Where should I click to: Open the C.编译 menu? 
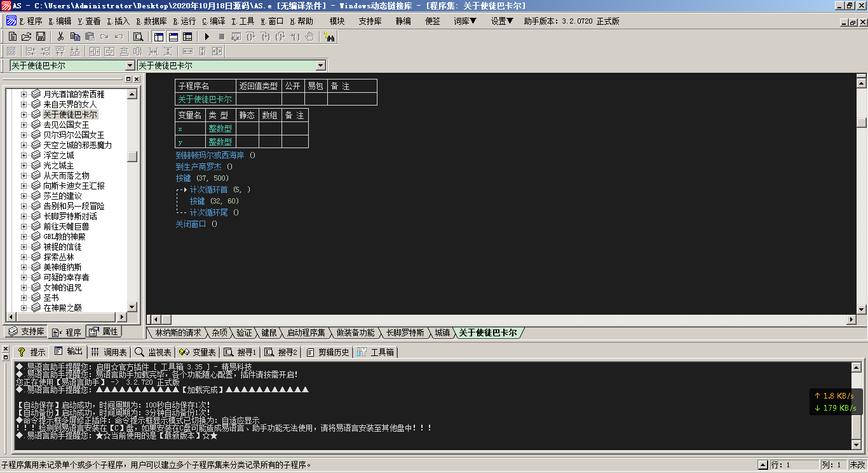point(214,21)
